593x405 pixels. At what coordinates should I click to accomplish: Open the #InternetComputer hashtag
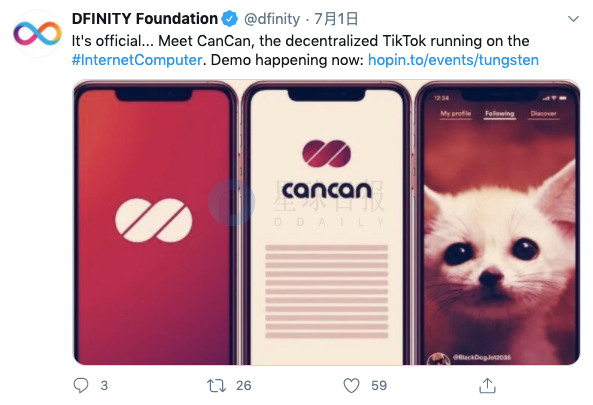click(x=137, y=60)
